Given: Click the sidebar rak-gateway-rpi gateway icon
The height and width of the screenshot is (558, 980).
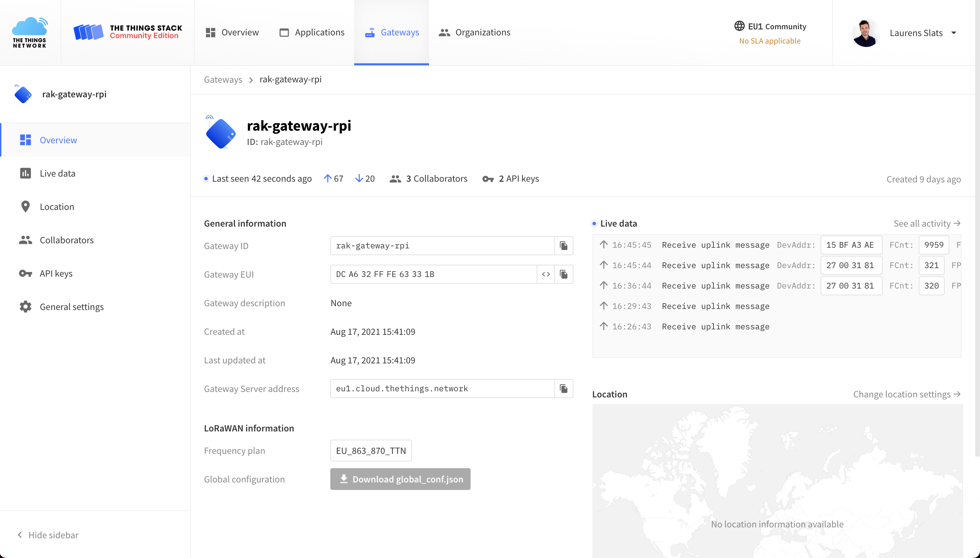Looking at the screenshot, I should (x=22, y=94).
